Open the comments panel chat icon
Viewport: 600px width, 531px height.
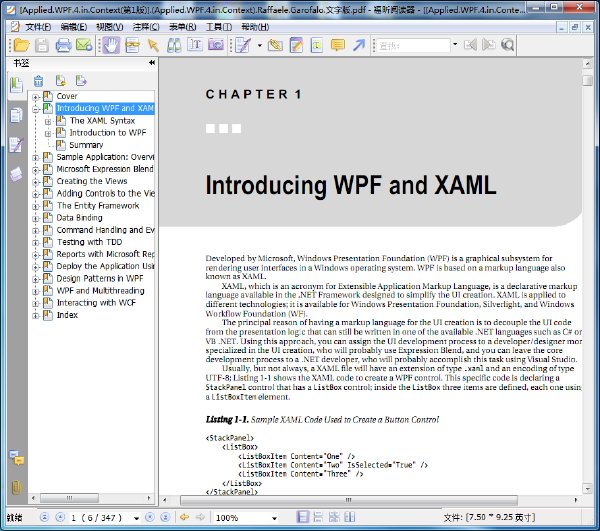coord(16,458)
